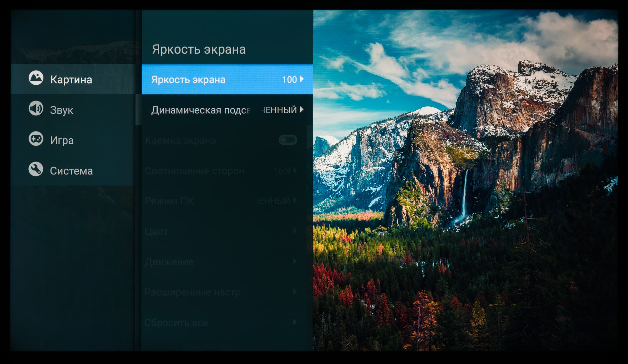Open the Движение submenu arrow
The image size is (628, 364).
tap(295, 261)
